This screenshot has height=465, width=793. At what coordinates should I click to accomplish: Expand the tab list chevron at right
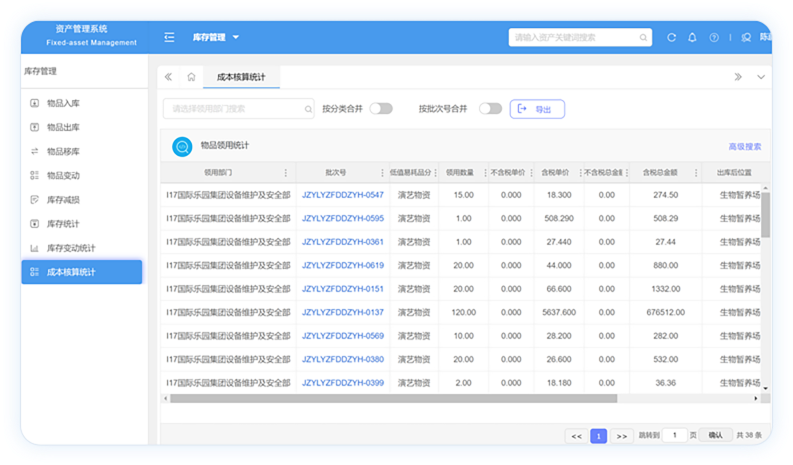(x=761, y=77)
